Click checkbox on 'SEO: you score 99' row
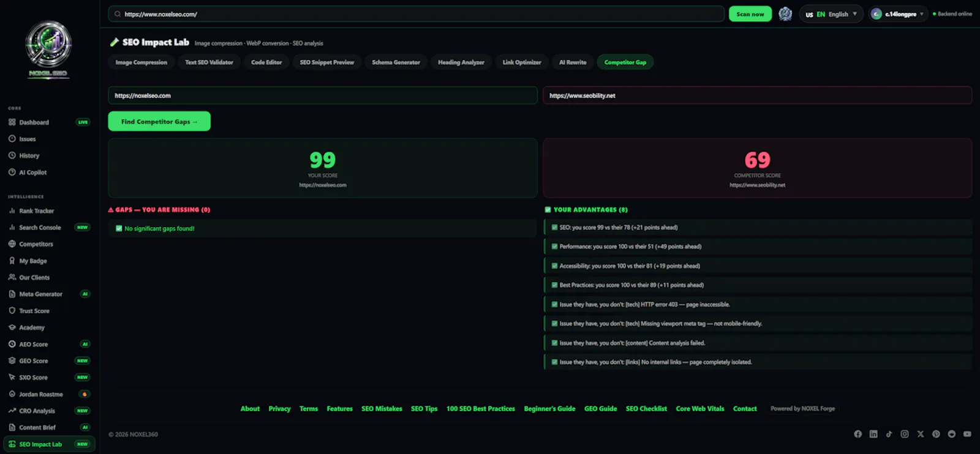This screenshot has height=454, width=980. click(554, 228)
